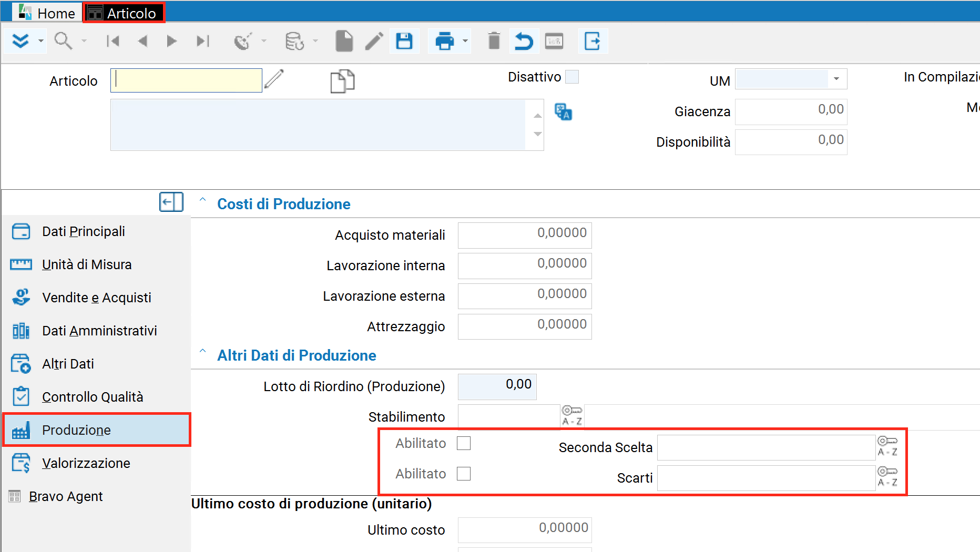Save the article with floppy icon
This screenshot has height=552, width=980.
tap(404, 41)
